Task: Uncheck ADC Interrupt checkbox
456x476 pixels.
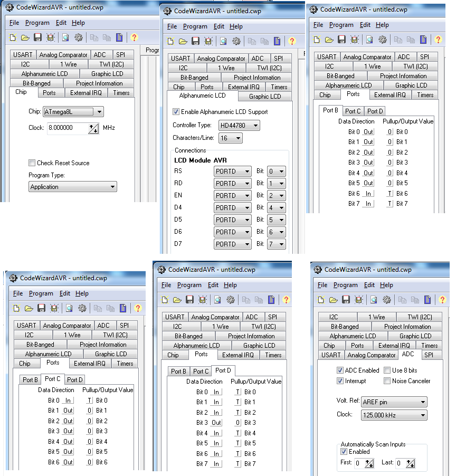Action: point(340,380)
